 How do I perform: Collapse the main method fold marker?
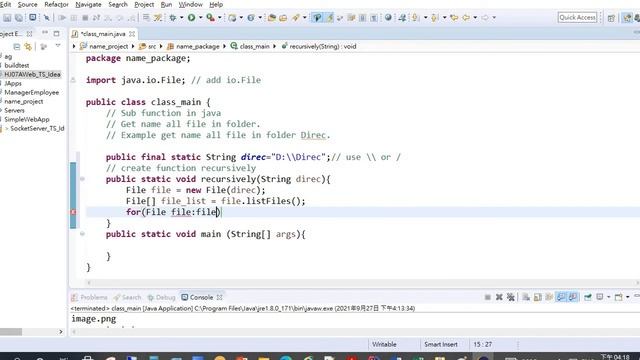click(82, 234)
